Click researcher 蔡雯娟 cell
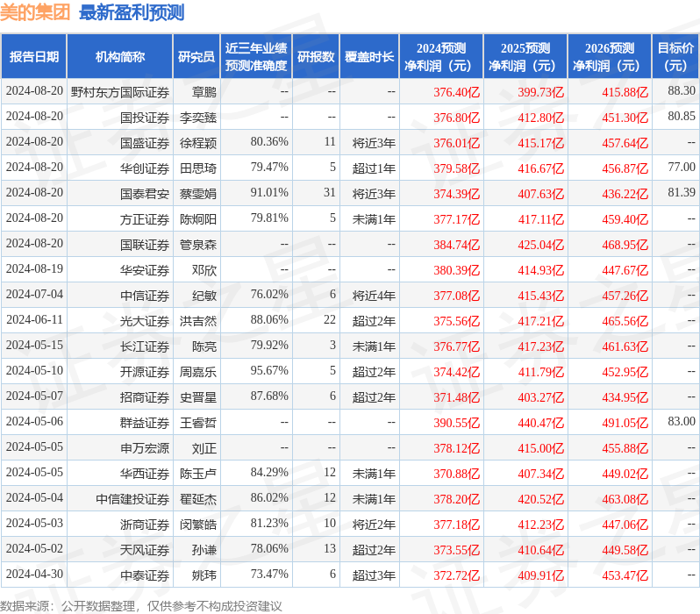The width and height of the screenshot is (700, 614). pos(198,194)
